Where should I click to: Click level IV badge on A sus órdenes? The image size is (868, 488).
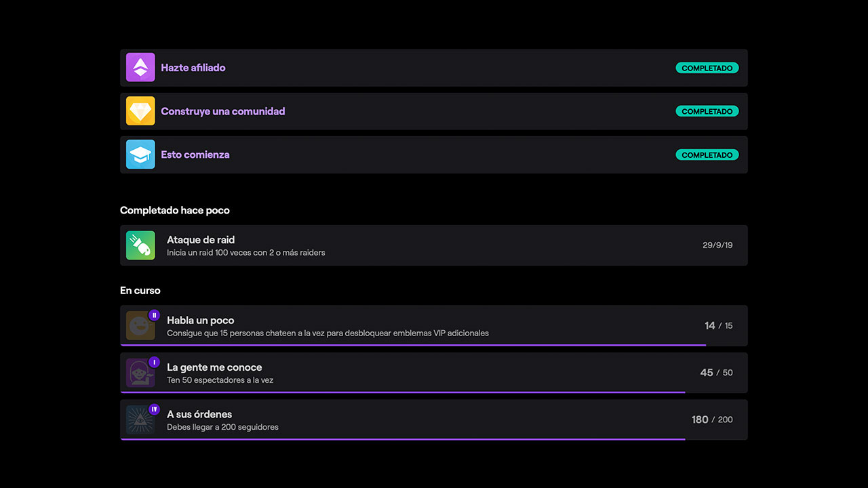coord(154,409)
